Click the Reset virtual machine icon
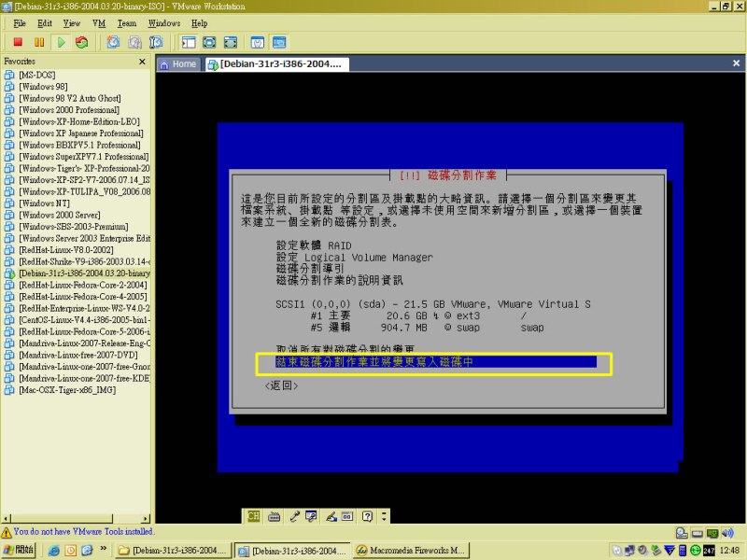Image resolution: width=747 pixels, height=560 pixels. tap(81, 42)
